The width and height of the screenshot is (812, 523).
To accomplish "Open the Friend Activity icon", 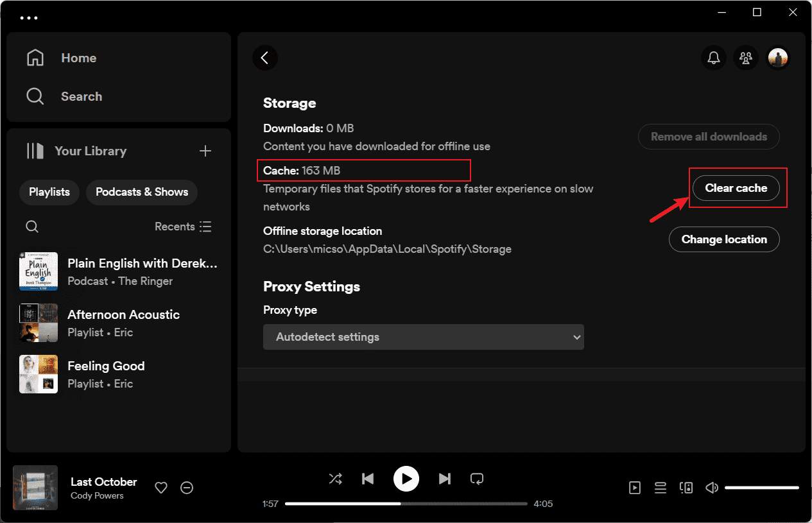I will point(745,58).
